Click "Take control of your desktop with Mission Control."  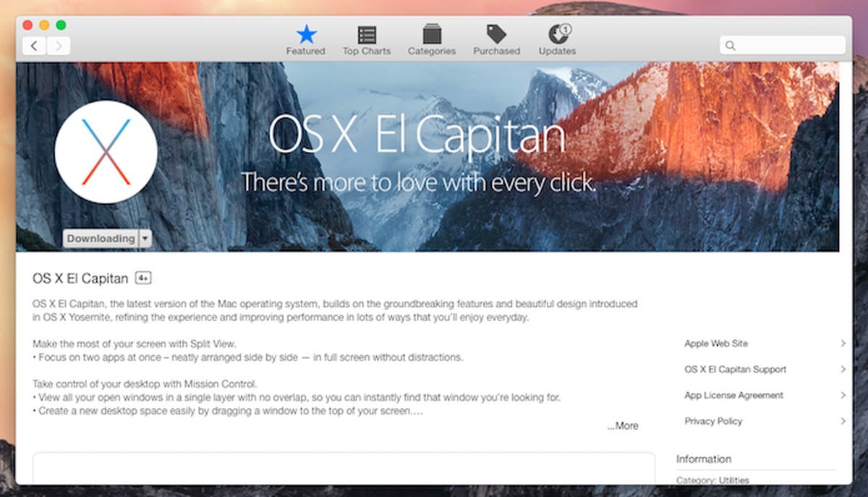pyautogui.click(x=145, y=383)
